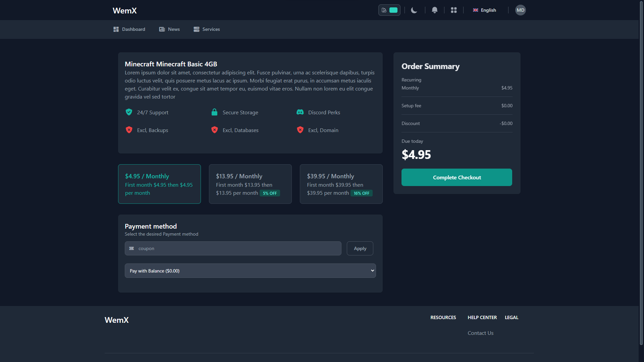
Task: Open the Services menu item
Action: tap(207, 29)
